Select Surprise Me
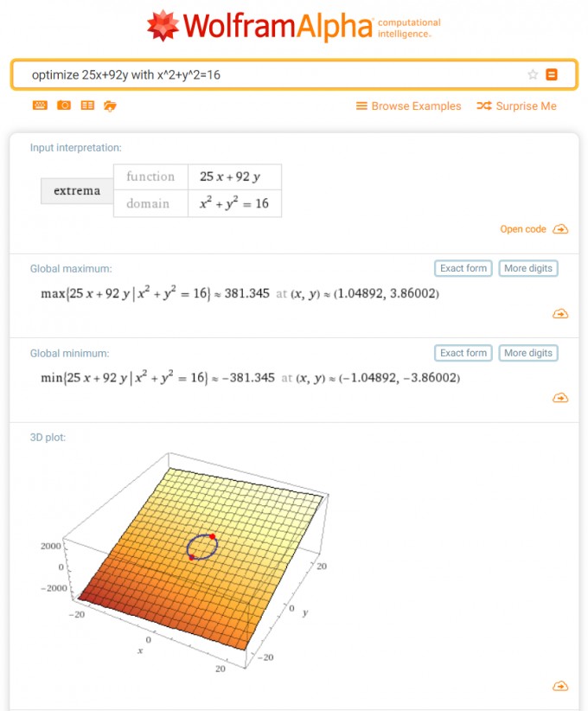 click(516, 106)
